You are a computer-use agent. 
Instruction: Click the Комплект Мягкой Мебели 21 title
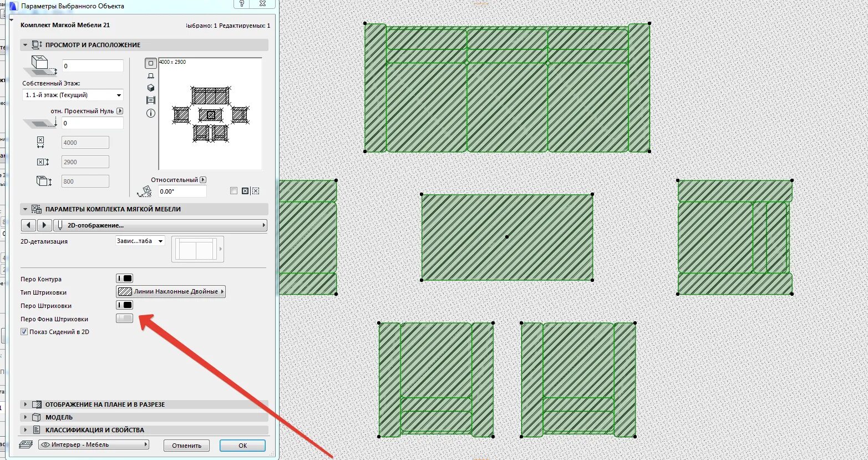[65, 25]
